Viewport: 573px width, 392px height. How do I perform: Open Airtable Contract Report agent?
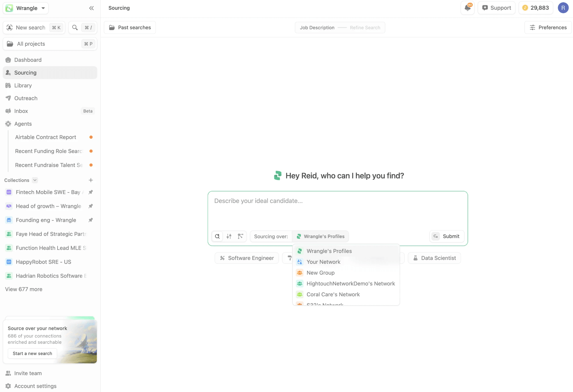coord(54,137)
